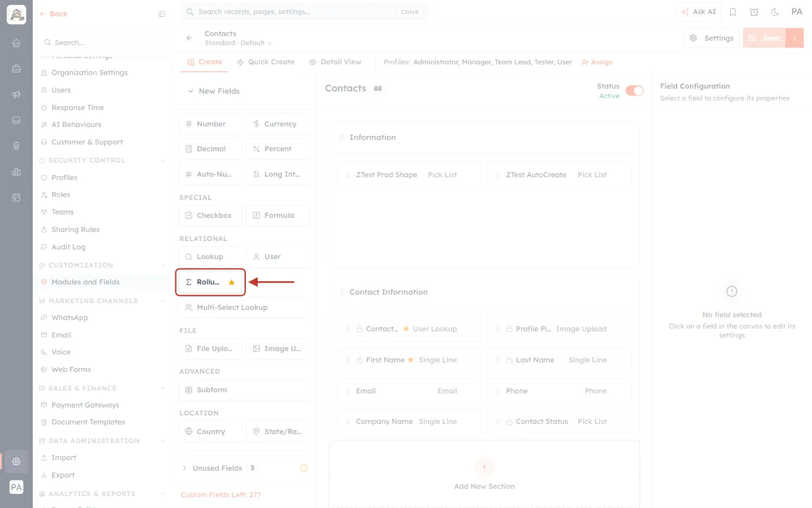Image resolution: width=812 pixels, height=508 pixels.
Task: Open the layout Settings button
Action: pos(712,38)
